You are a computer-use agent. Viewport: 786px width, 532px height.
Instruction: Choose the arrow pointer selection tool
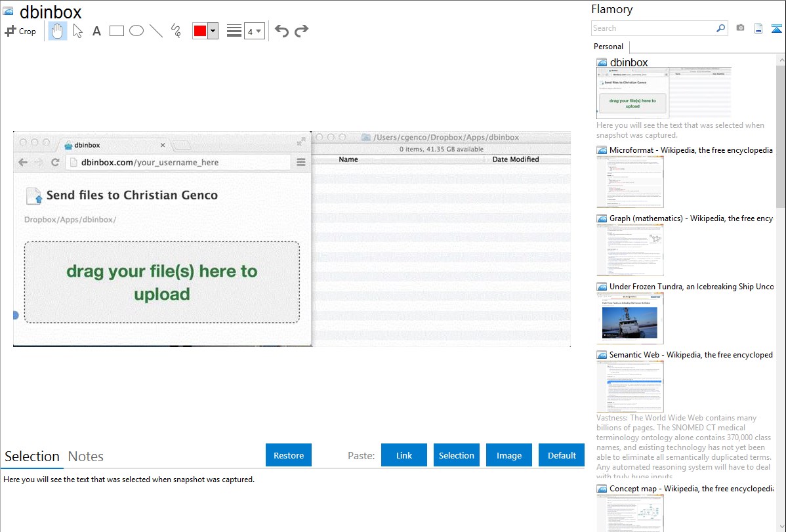tap(77, 31)
